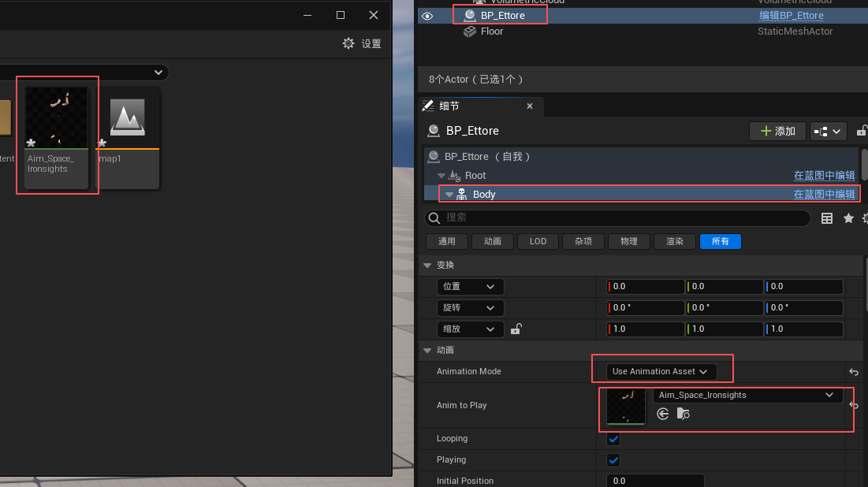Click the BP_Ettore actor icon in details header
Viewport: 868px width, 487px height.
click(434, 131)
